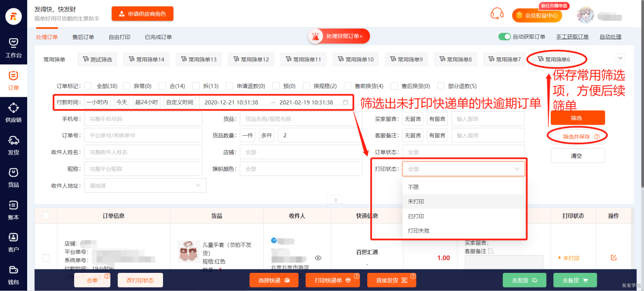Open the 工作台 workbench sidebar icon

point(13,47)
